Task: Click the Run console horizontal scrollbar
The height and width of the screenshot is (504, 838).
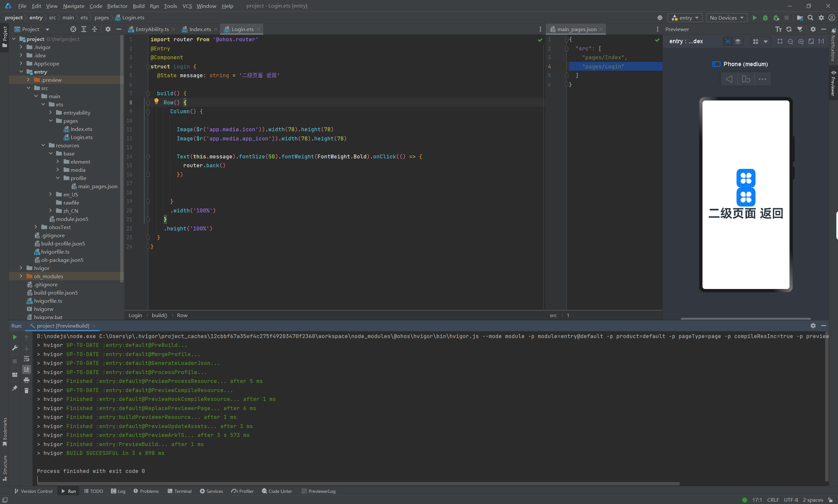Action: point(358,483)
